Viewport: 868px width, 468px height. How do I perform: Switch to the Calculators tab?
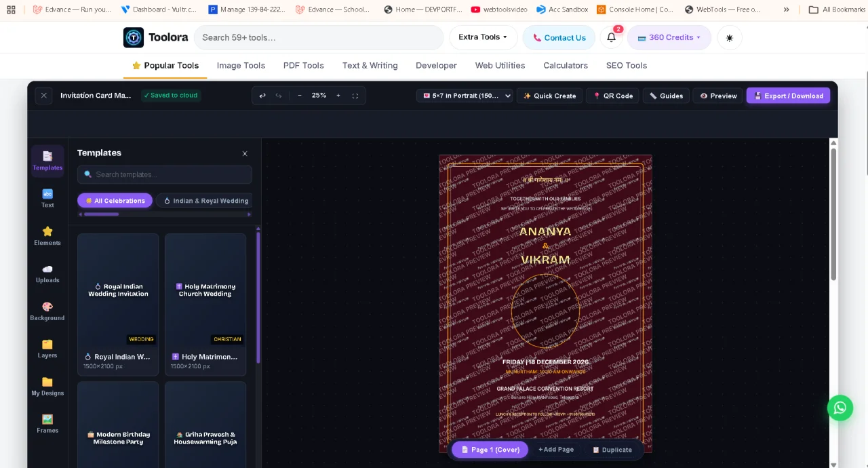(565, 66)
